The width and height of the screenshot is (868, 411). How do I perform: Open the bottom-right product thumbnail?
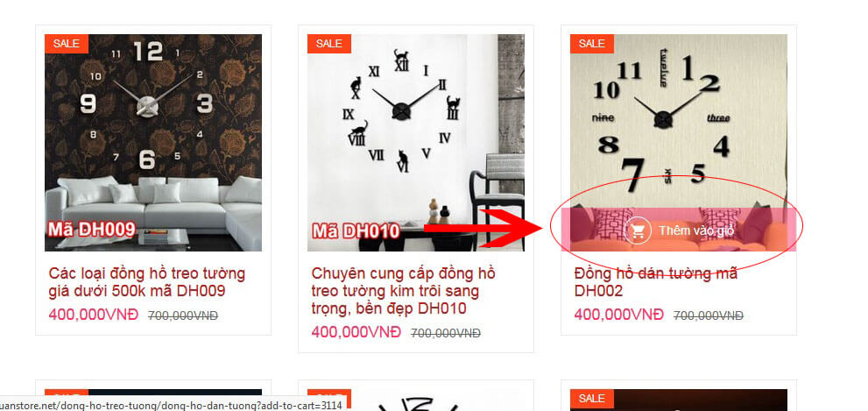(x=679, y=400)
